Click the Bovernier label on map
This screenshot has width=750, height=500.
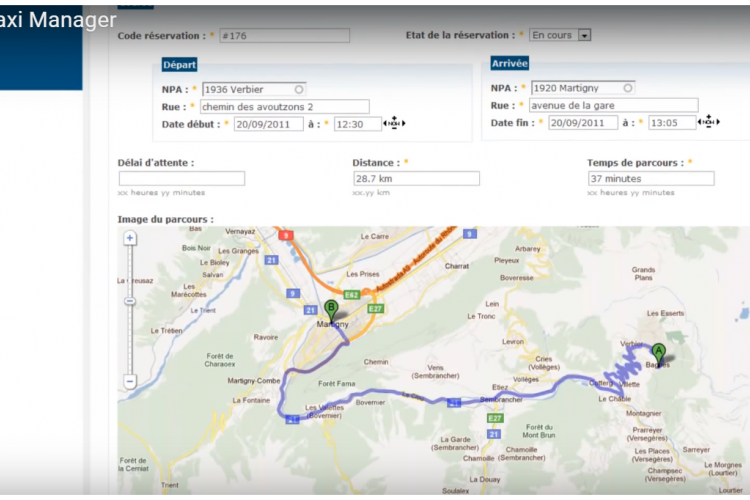coord(370,402)
